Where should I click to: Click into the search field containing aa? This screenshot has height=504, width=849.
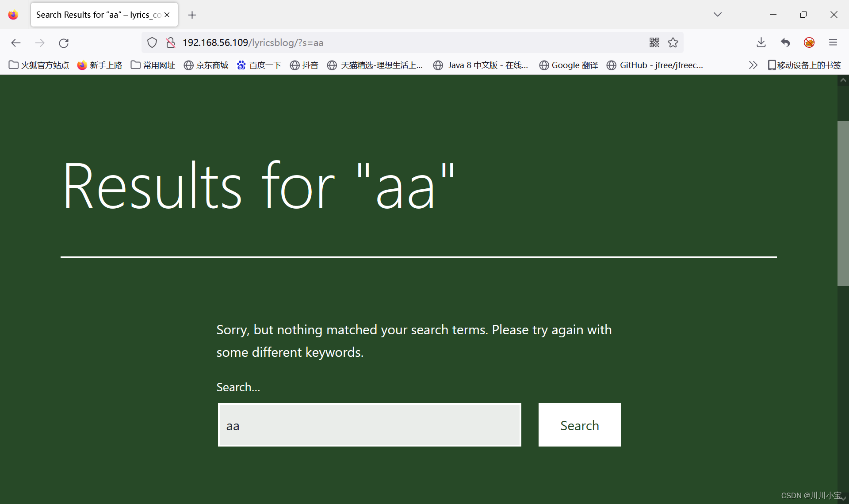point(369,425)
